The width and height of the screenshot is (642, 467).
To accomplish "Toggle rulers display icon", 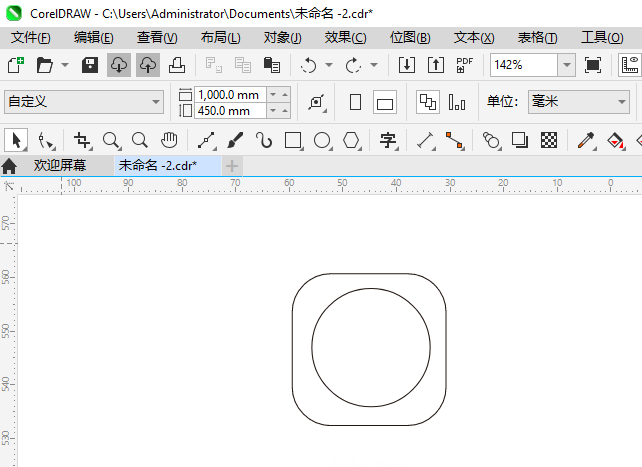I will (x=630, y=65).
